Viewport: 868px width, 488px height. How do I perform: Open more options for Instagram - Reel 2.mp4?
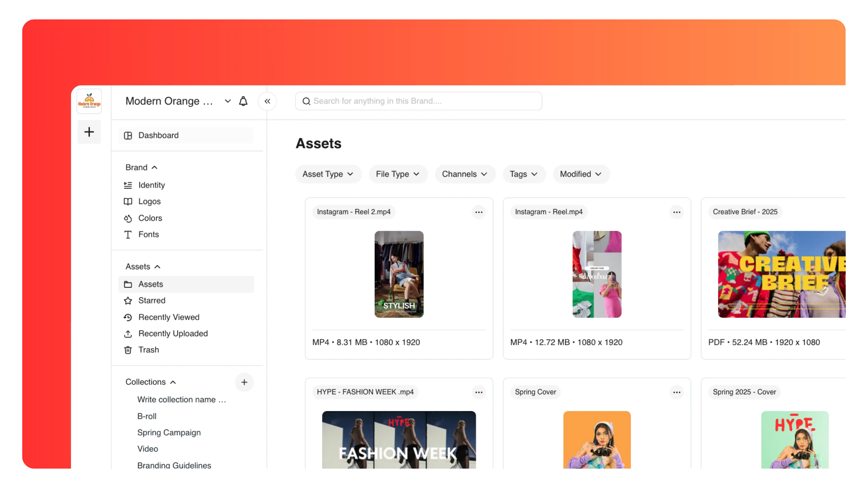478,212
